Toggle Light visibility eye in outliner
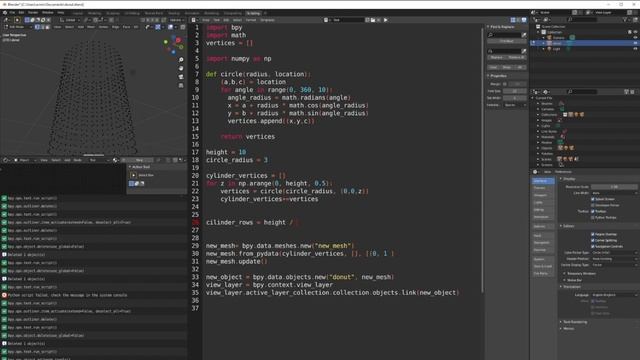The width and height of the screenshot is (640, 360). coord(636,49)
